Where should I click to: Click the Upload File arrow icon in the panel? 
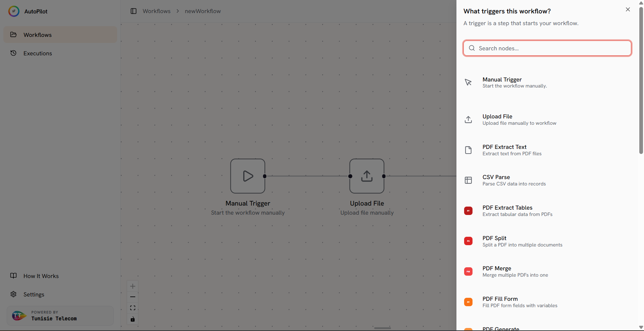coord(468,119)
